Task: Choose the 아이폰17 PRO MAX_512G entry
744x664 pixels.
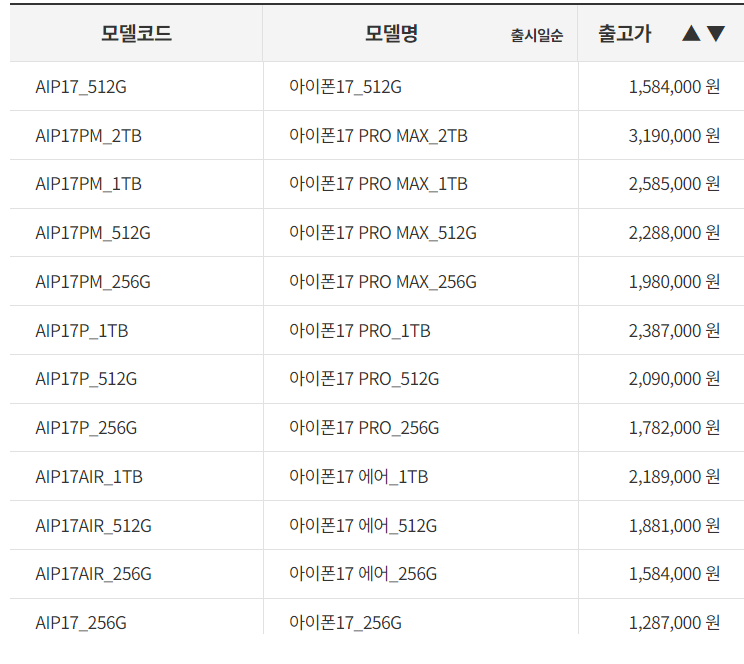Action: click(383, 233)
